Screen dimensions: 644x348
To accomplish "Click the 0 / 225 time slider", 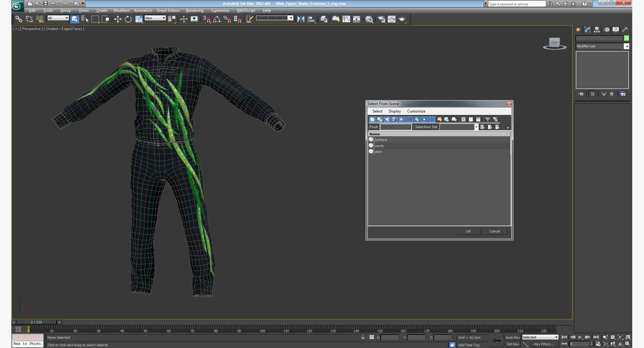I will click(x=37, y=322).
